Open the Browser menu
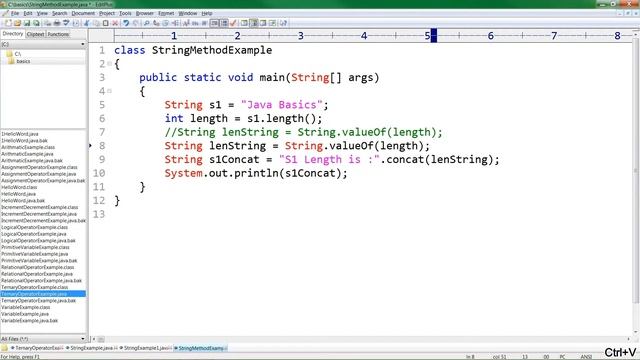This screenshot has width=640, height=360. [x=144, y=13]
